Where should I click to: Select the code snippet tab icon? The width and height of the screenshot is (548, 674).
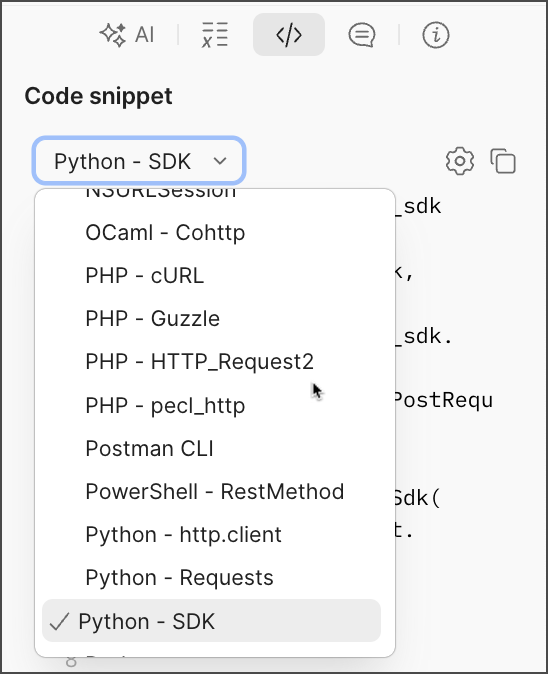click(x=289, y=34)
